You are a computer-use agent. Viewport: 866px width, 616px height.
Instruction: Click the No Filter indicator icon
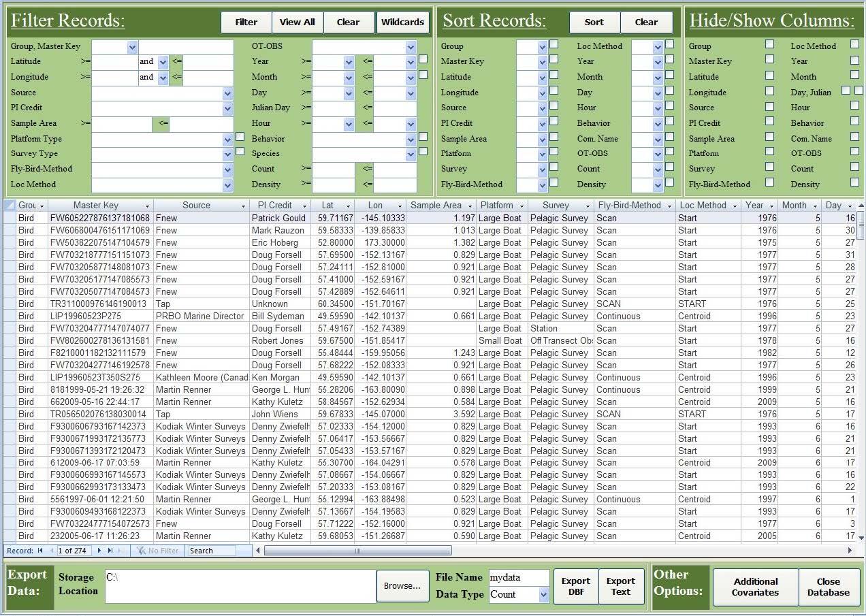pos(142,551)
